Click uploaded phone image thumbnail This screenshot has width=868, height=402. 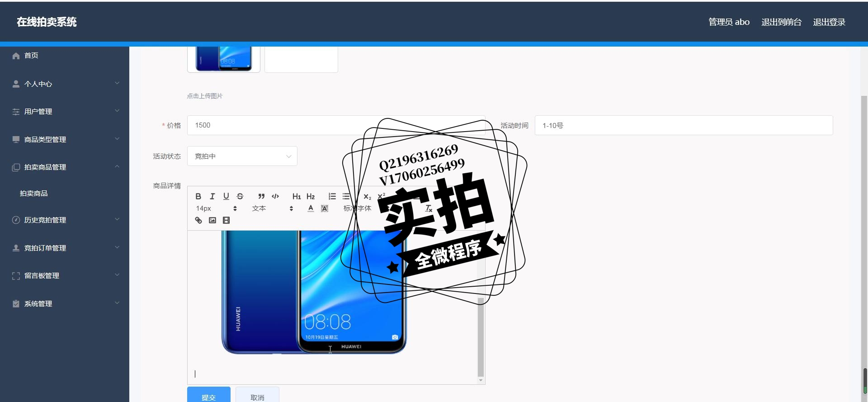(224, 59)
